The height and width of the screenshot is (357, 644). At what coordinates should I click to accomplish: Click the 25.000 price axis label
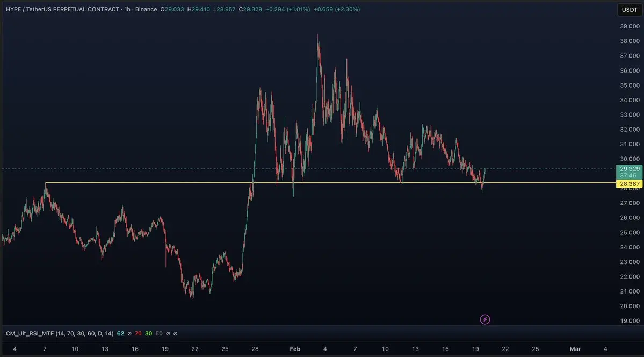(x=629, y=232)
